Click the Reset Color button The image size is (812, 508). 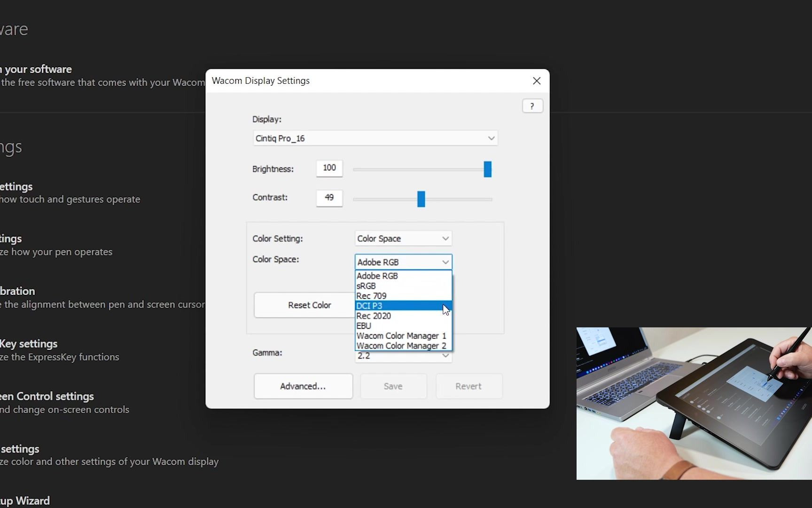coord(309,305)
